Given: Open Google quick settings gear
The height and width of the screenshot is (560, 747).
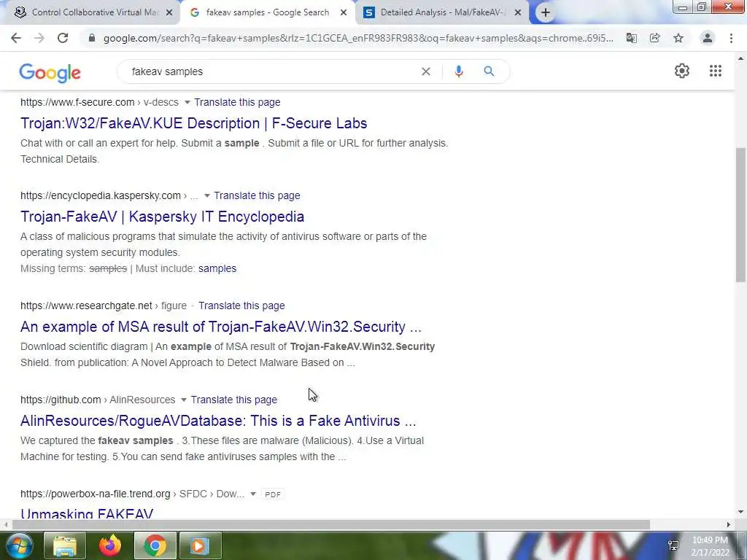Looking at the screenshot, I should [x=682, y=71].
